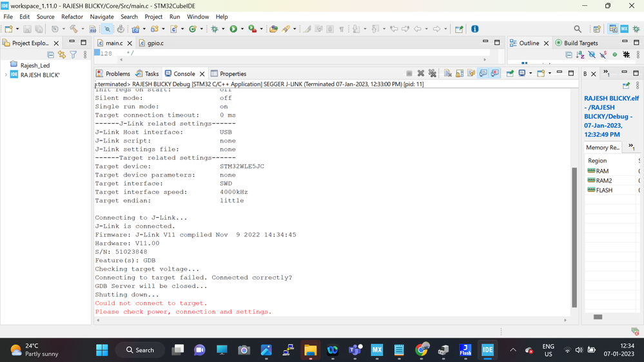Image resolution: width=644 pixels, height=362 pixels.
Task: Toggle Hide Fields filter in Outline toolbar
Action: 591,55
